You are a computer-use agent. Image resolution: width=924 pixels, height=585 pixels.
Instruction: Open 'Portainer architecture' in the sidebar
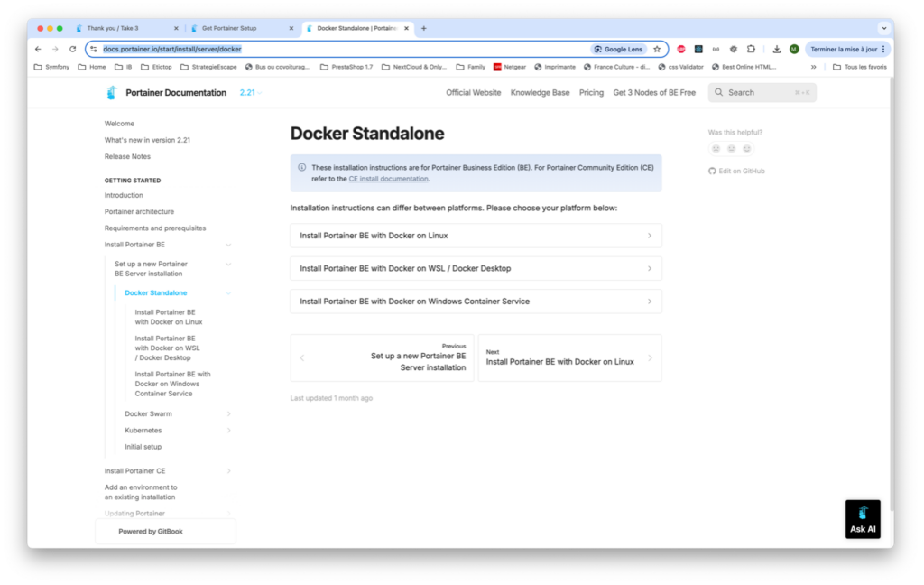click(x=139, y=212)
